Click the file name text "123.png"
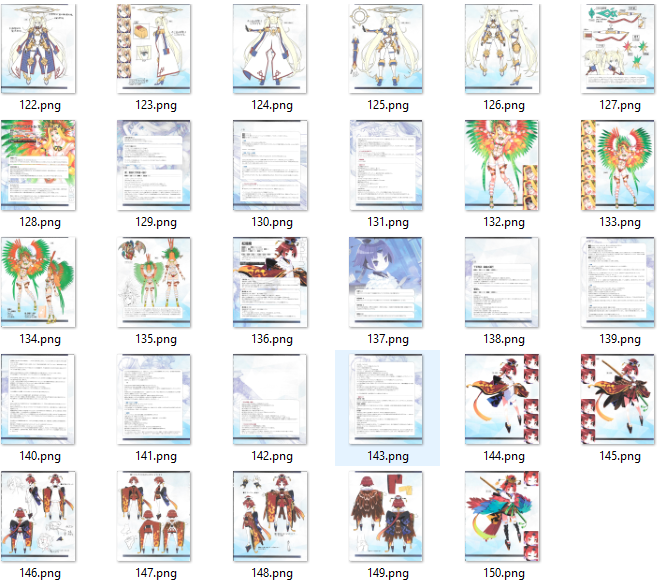Viewport: 660px width, 584px height. point(156,105)
